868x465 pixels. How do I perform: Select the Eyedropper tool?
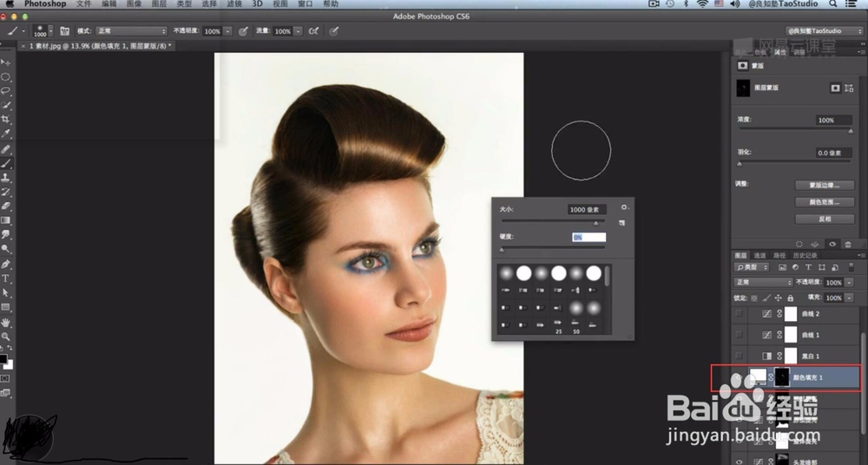[6, 134]
